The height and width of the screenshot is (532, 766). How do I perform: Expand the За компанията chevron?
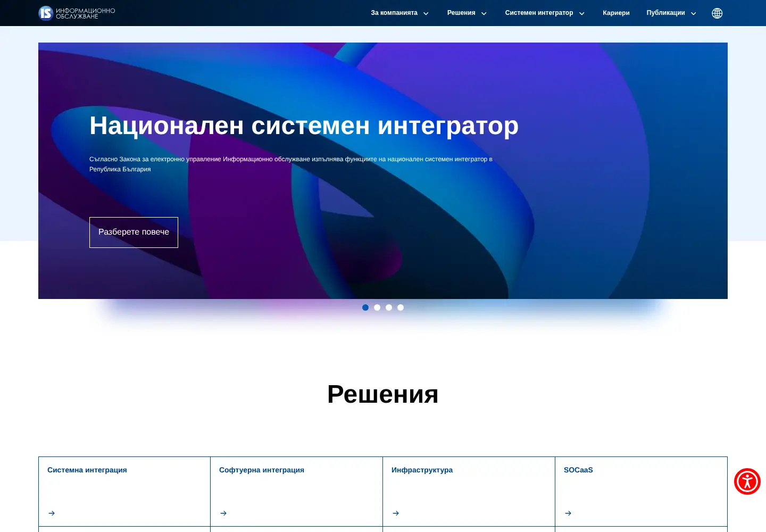pos(426,14)
